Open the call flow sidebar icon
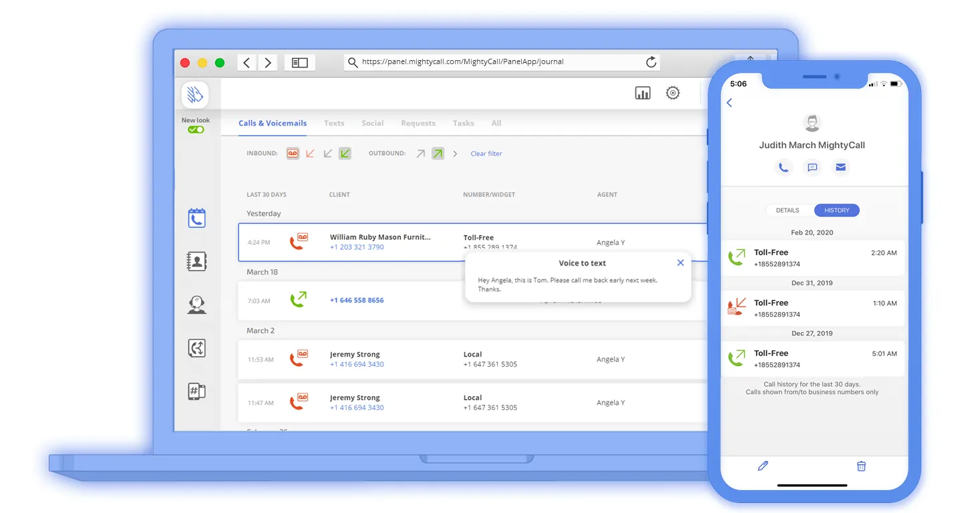980x513 pixels. coord(196,348)
